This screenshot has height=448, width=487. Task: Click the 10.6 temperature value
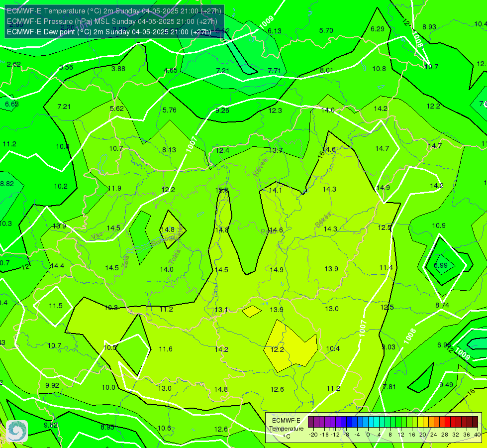(164, 428)
